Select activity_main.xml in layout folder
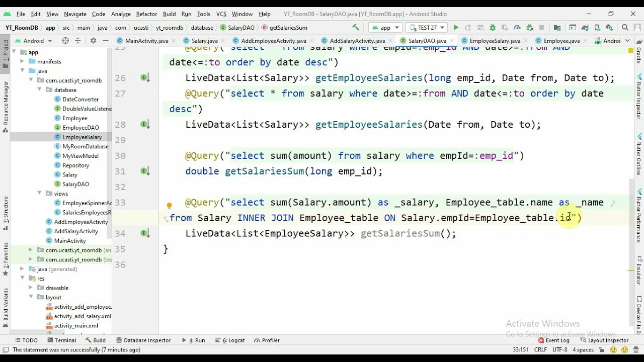The height and width of the screenshot is (362, 644). [x=76, y=326]
